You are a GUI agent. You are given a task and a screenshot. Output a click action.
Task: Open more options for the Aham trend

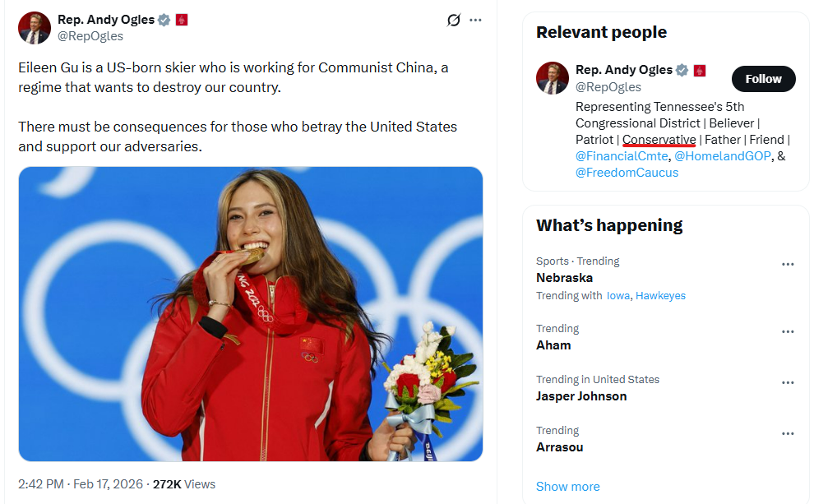[x=788, y=332]
